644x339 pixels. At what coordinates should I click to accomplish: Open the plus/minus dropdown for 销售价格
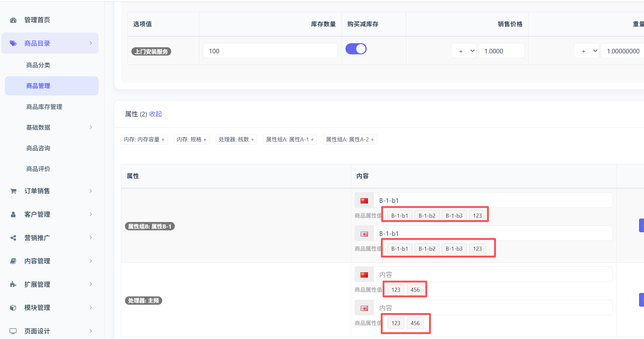pos(464,51)
